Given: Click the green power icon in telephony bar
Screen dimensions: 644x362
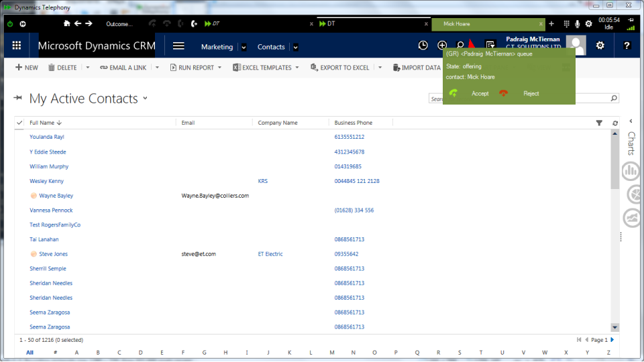Looking at the screenshot, I should coord(10,24).
